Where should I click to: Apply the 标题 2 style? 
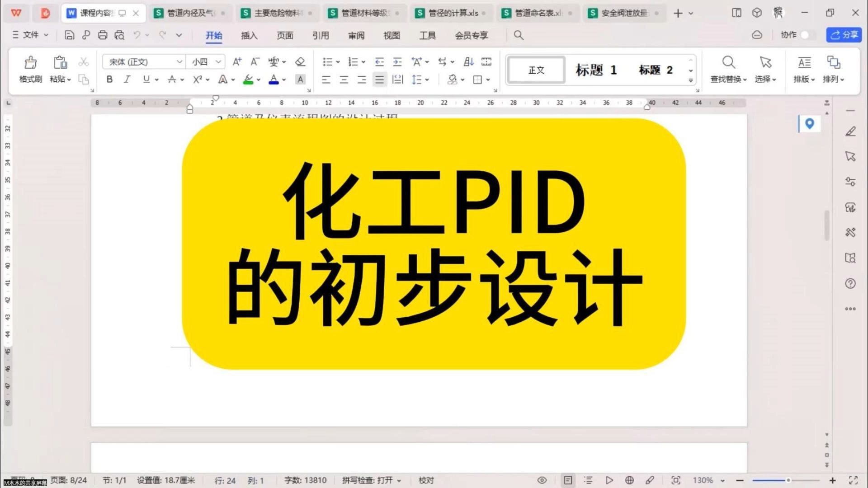pos(656,70)
